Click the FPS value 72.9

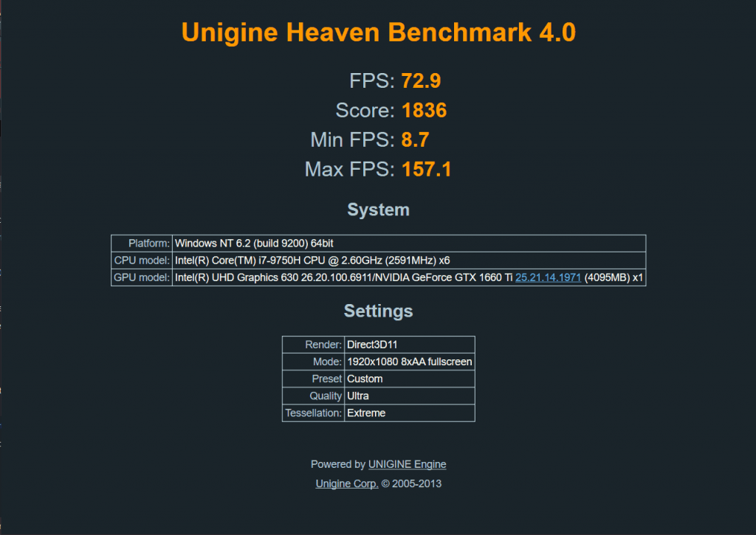coord(421,80)
